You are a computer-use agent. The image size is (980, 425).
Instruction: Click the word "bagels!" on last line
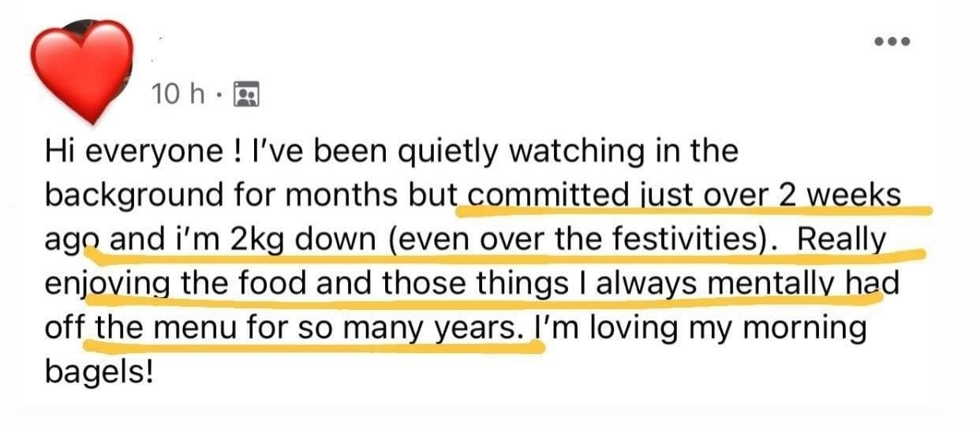[98, 371]
